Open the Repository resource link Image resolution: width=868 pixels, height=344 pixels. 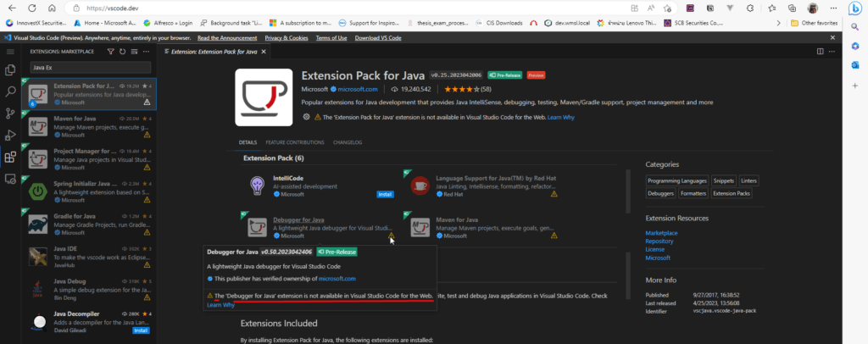(x=659, y=241)
